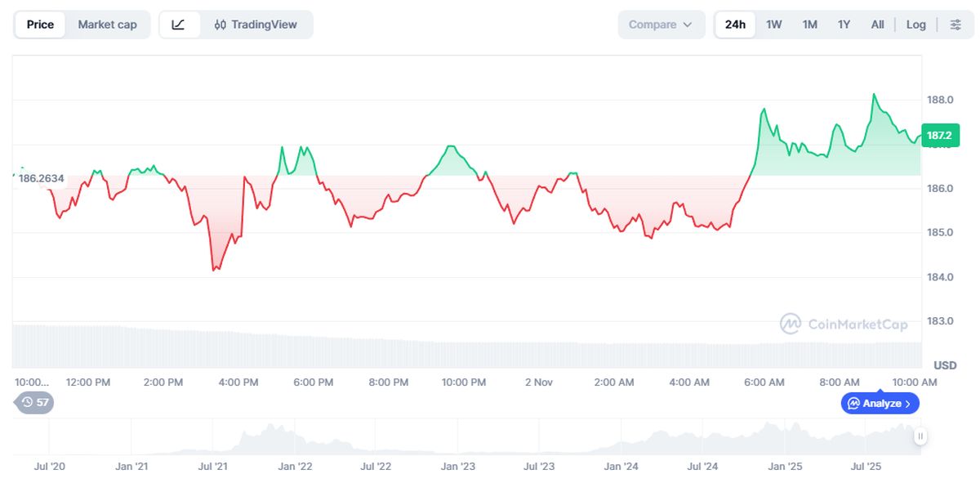
Task: Click Jul '25 on the overview timeline
Action: 866,467
